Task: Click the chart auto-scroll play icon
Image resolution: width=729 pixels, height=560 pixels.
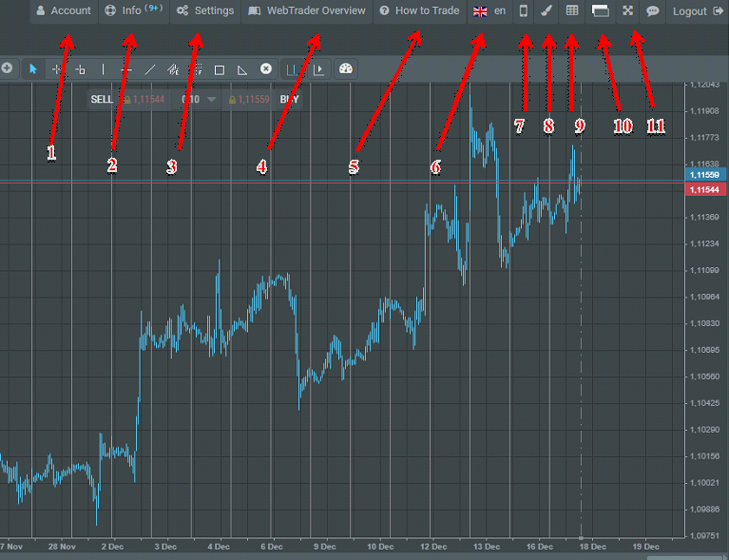Action: [319, 69]
